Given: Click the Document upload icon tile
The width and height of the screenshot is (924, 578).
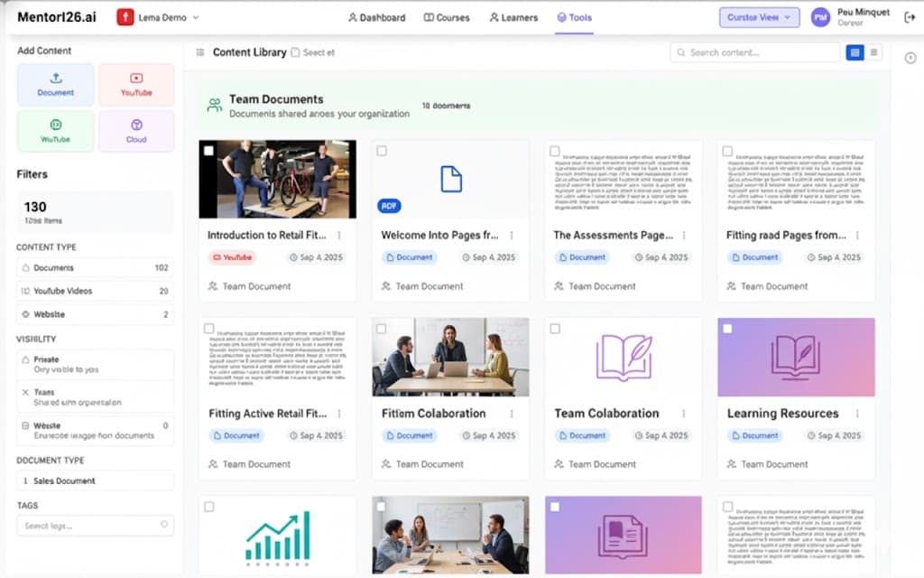Looking at the screenshot, I should [55, 85].
